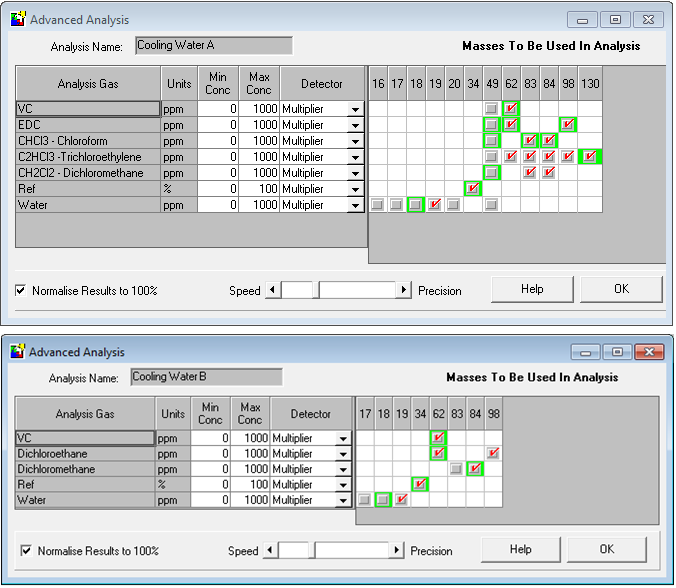Open Dichloroethane detector dropdown in Cooling Water B

pos(343,454)
